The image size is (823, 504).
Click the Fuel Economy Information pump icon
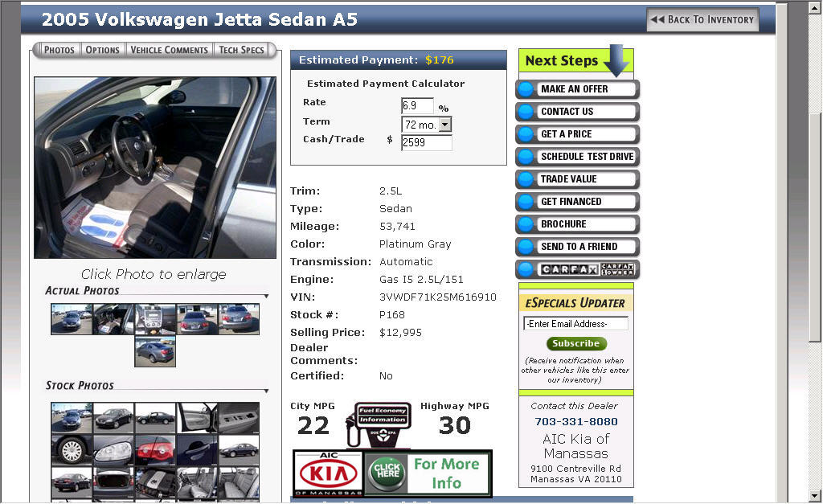[x=379, y=424]
